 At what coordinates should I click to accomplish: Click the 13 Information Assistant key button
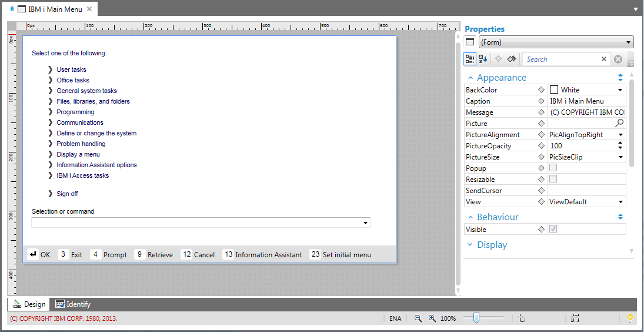click(x=262, y=254)
